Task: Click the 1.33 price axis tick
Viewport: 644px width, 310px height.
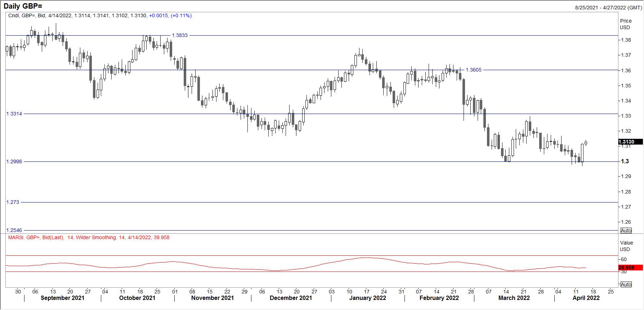Action: tap(626, 116)
